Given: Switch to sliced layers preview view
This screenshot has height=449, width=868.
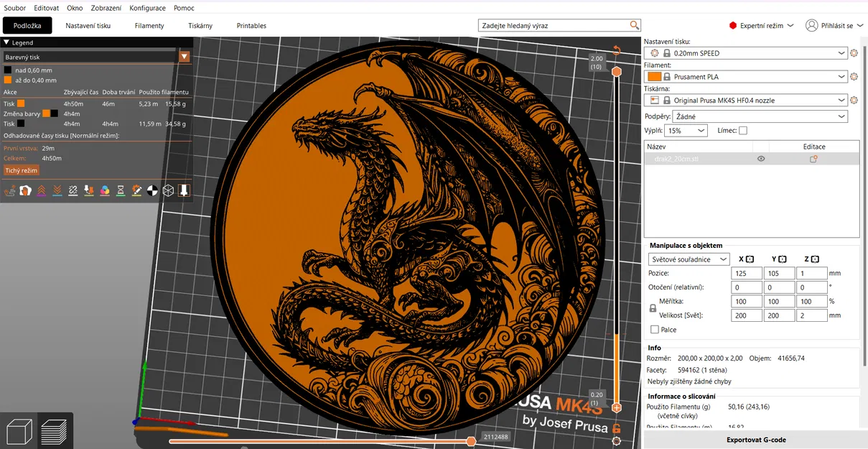Looking at the screenshot, I should (55, 432).
